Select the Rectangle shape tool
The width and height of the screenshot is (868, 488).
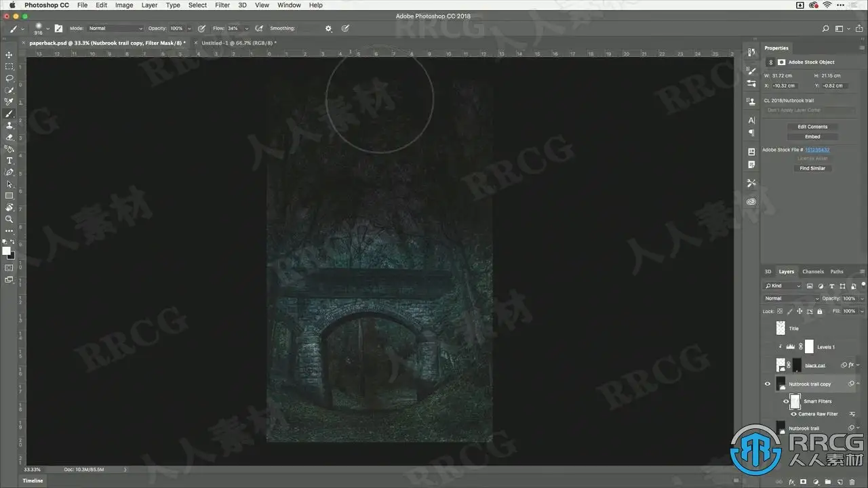point(9,196)
